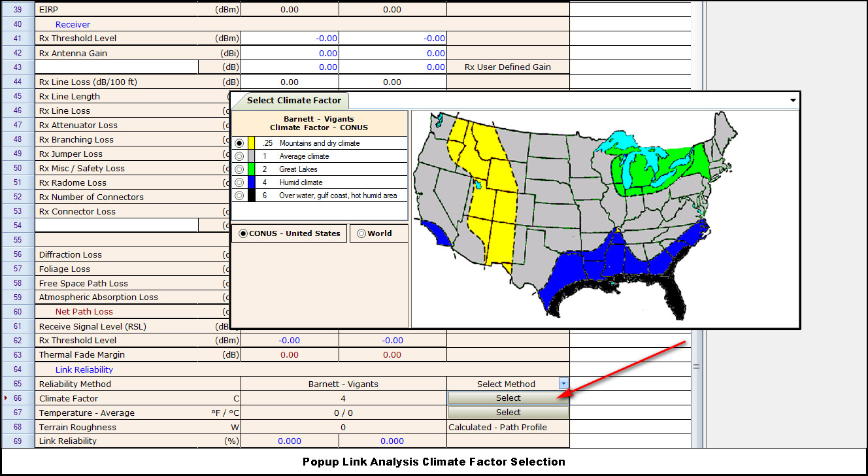The image size is (868, 476).
Task: Click the blue Humid climate color swatch
Action: pos(251,182)
